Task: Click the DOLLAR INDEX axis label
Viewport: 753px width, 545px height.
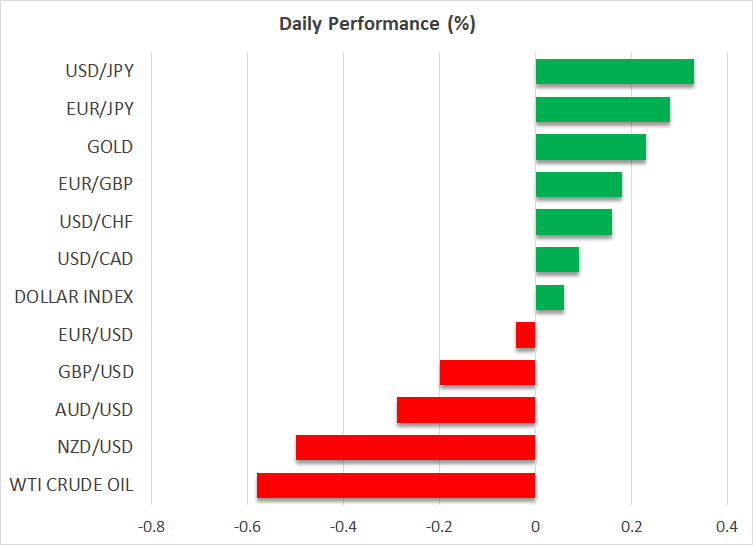Action: tap(74, 297)
